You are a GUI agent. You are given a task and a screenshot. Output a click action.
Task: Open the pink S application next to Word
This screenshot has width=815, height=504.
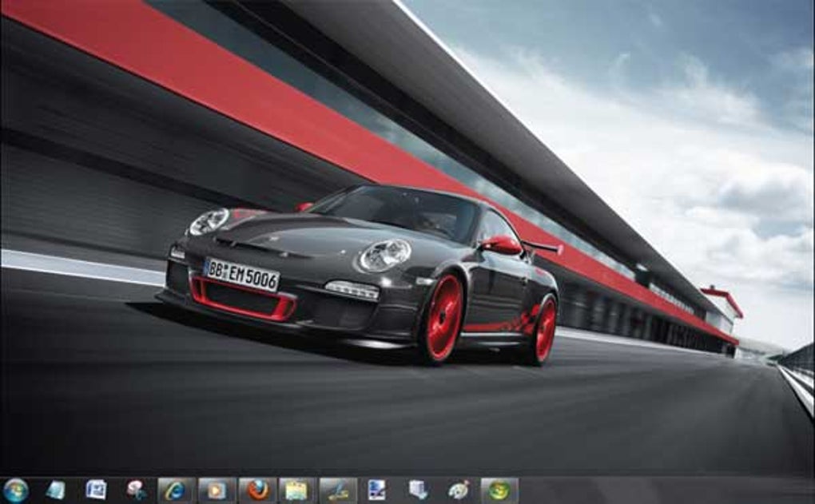coord(136,490)
